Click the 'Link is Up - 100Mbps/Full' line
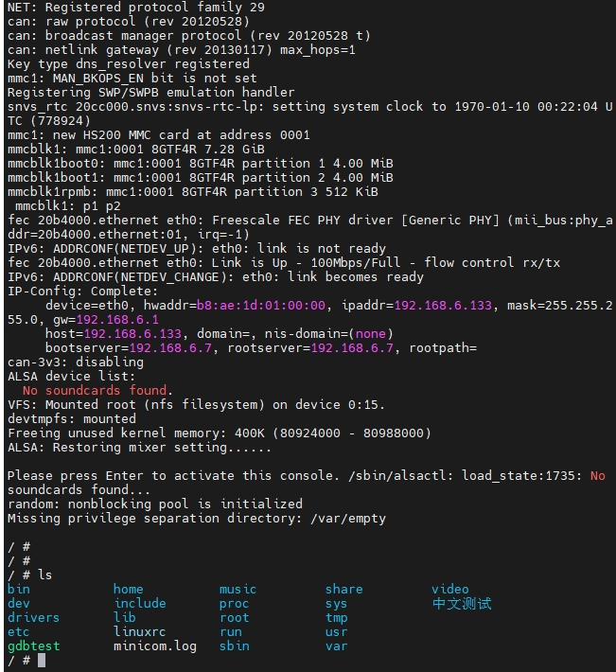The height and width of the screenshot is (672, 616). point(284,263)
